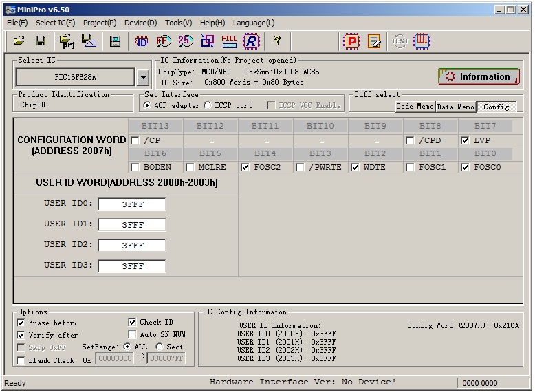Minimize the MiniPro window
The image size is (535, 392).
[499, 10]
